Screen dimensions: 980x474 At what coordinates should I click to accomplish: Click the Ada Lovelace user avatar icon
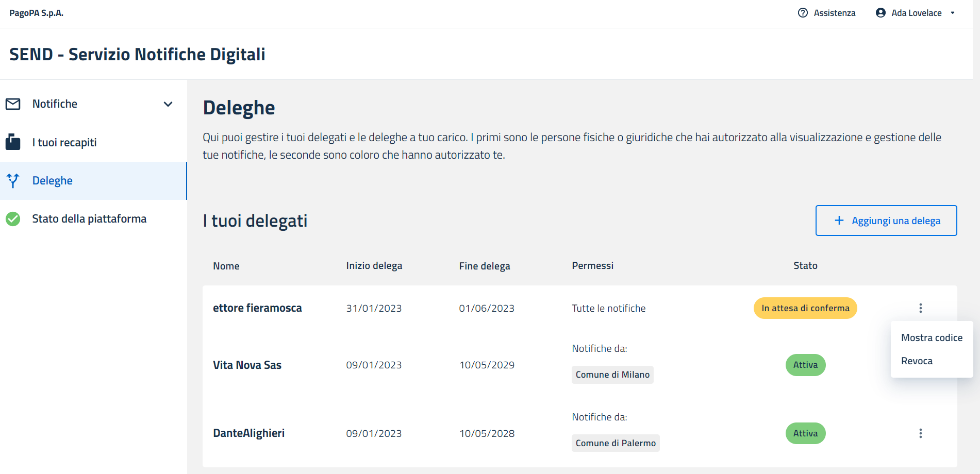881,13
